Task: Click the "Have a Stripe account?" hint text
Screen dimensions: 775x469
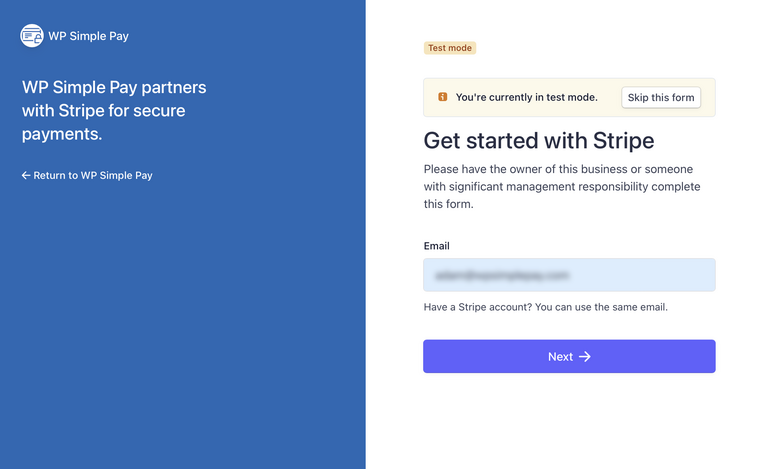Action: coord(477,307)
